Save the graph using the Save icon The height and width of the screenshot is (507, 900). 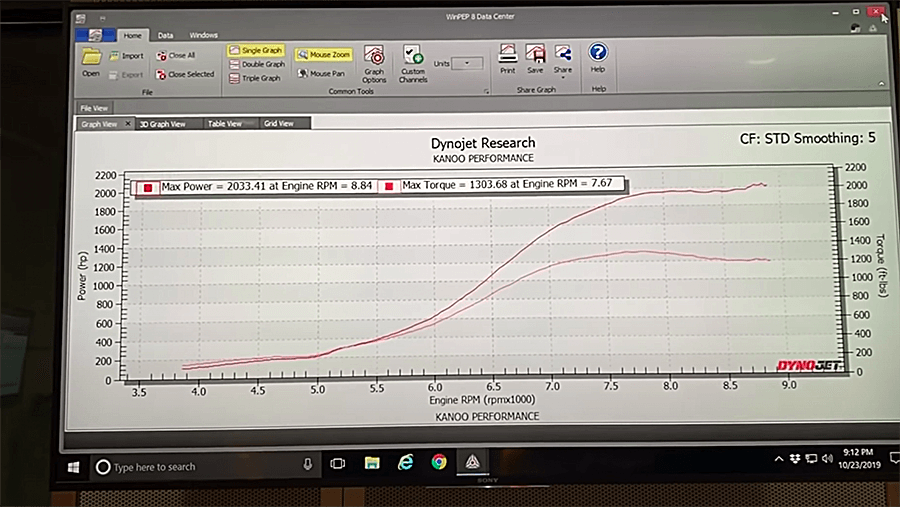pyautogui.click(x=535, y=59)
